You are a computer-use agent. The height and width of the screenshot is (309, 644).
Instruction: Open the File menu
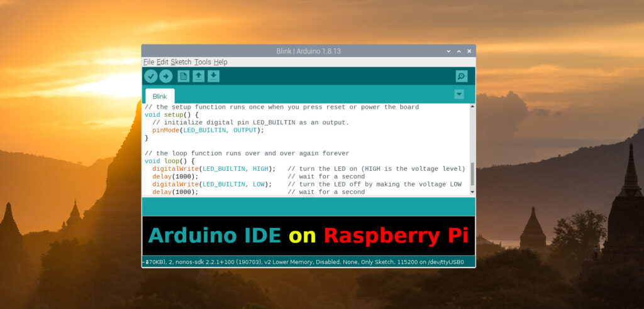coord(148,62)
